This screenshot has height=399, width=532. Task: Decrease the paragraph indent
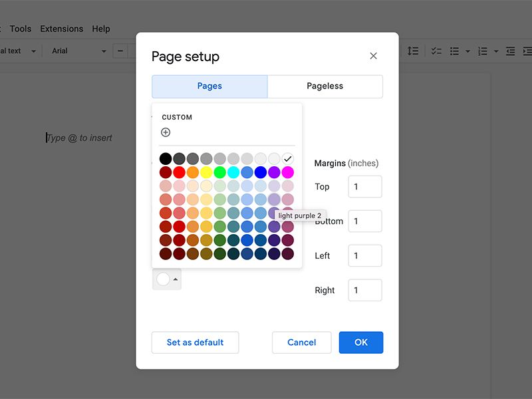click(509, 51)
